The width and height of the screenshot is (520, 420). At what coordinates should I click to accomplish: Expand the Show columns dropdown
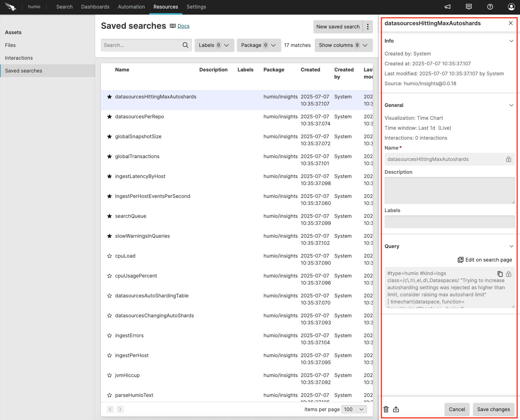(x=343, y=45)
